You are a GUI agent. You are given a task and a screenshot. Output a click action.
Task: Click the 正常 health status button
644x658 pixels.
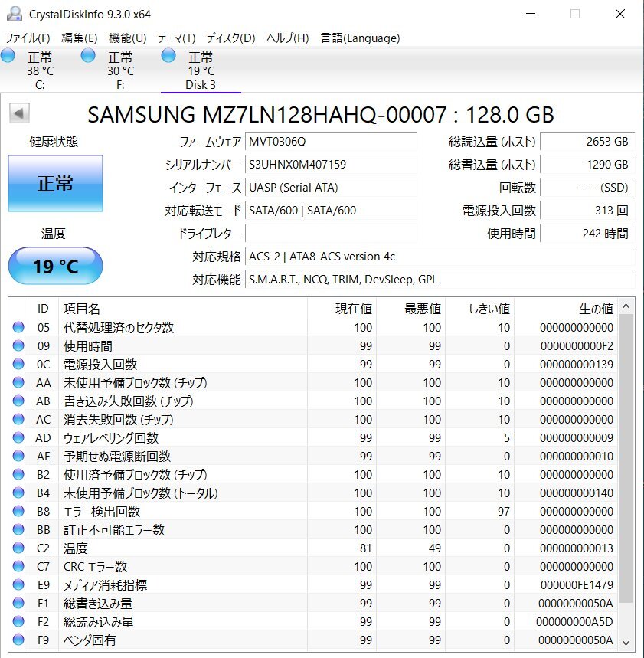55,183
